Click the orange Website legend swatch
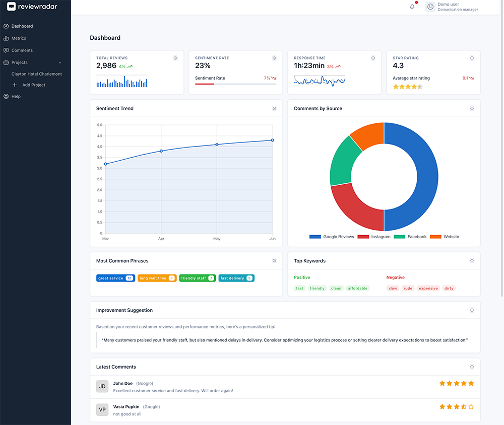Screen dimensions: 504x425 pyautogui.click(x=435, y=237)
